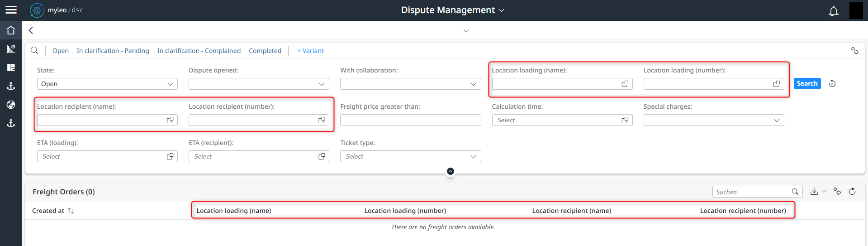Navigate back with the left arrow
The image size is (868, 246).
point(31,30)
